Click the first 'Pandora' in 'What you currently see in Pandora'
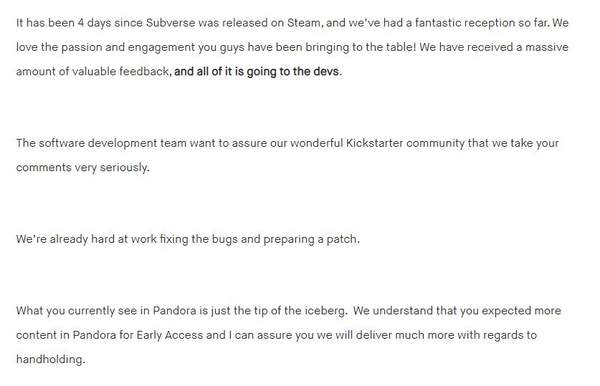Viewport: 600px width, 386px height. click(x=174, y=311)
